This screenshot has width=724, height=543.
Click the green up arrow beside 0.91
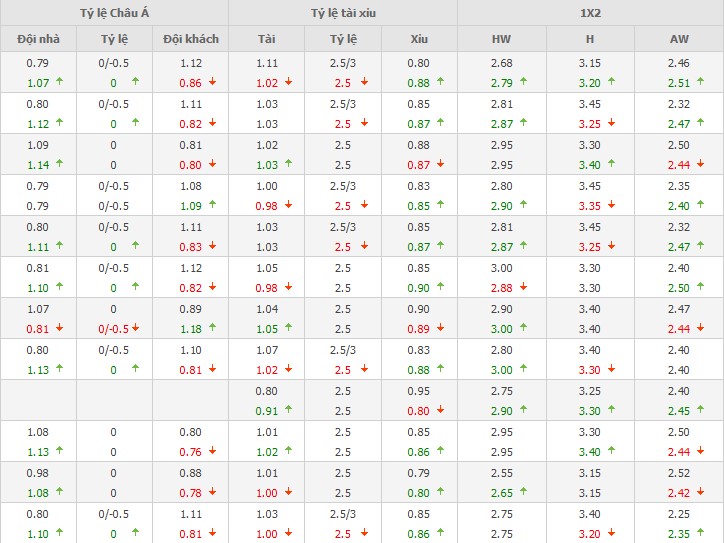pyautogui.click(x=288, y=410)
